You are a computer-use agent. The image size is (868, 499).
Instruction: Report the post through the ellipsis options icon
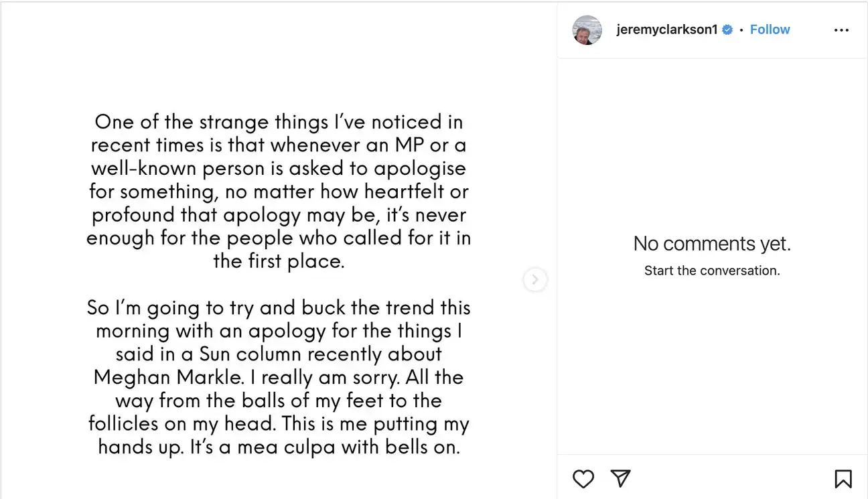pos(841,30)
